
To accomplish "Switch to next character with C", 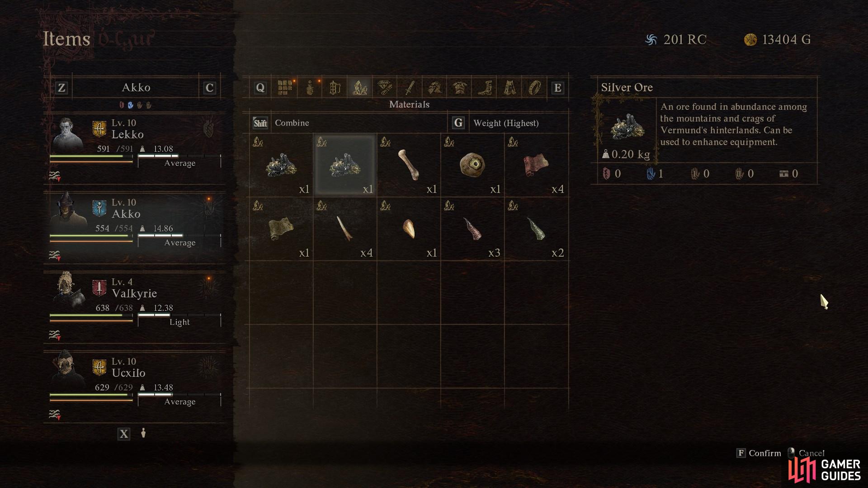I will [209, 88].
